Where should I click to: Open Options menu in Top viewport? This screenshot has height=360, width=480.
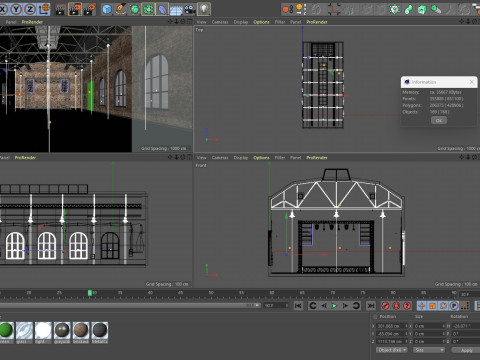[261, 22]
